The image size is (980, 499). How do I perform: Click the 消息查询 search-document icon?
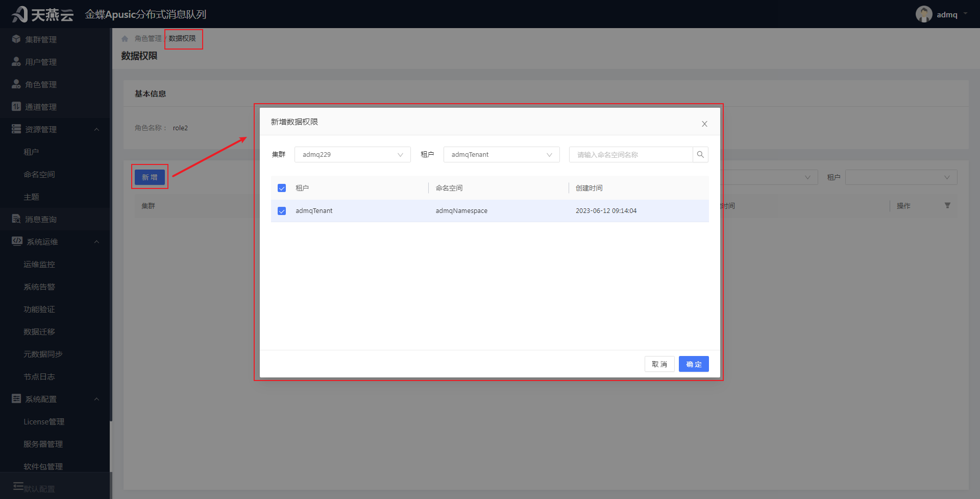(16, 219)
